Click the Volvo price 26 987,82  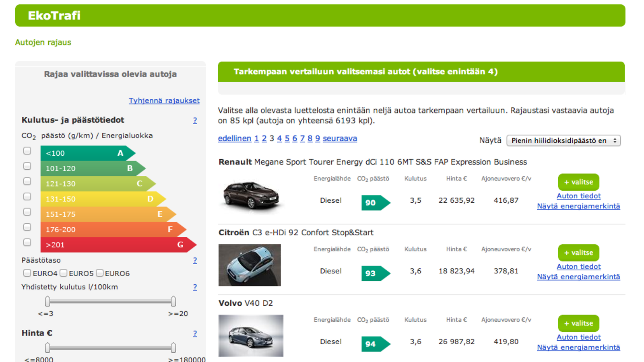(x=456, y=341)
